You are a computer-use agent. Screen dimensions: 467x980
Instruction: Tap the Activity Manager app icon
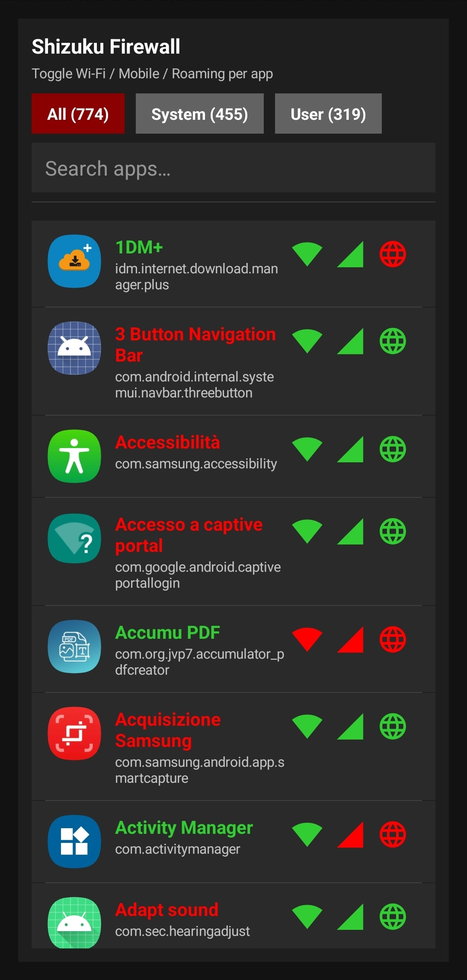(x=74, y=841)
